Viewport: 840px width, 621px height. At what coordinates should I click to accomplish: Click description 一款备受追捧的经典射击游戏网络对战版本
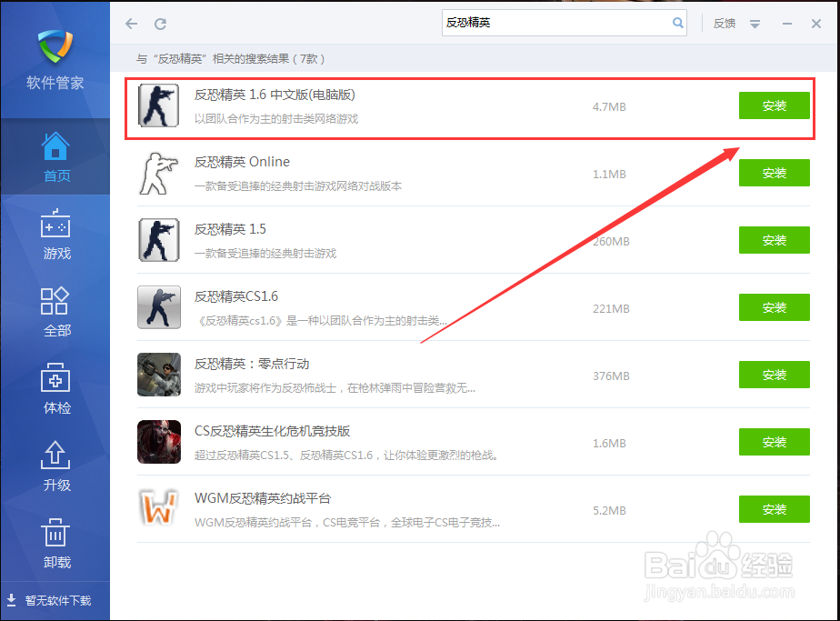point(298,185)
